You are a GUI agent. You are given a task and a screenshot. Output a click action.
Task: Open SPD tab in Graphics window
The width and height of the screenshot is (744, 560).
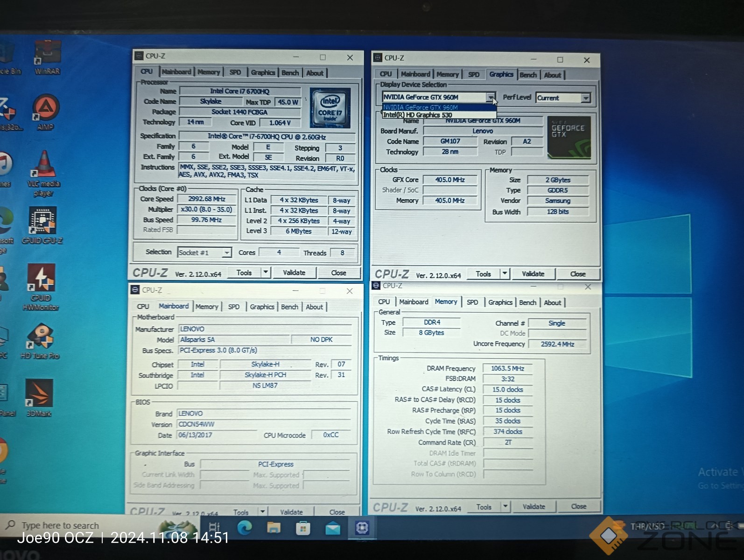pos(474,75)
